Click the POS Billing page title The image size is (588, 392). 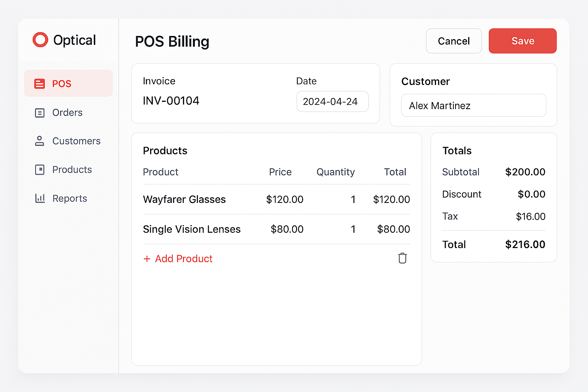(x=172, y=42)
